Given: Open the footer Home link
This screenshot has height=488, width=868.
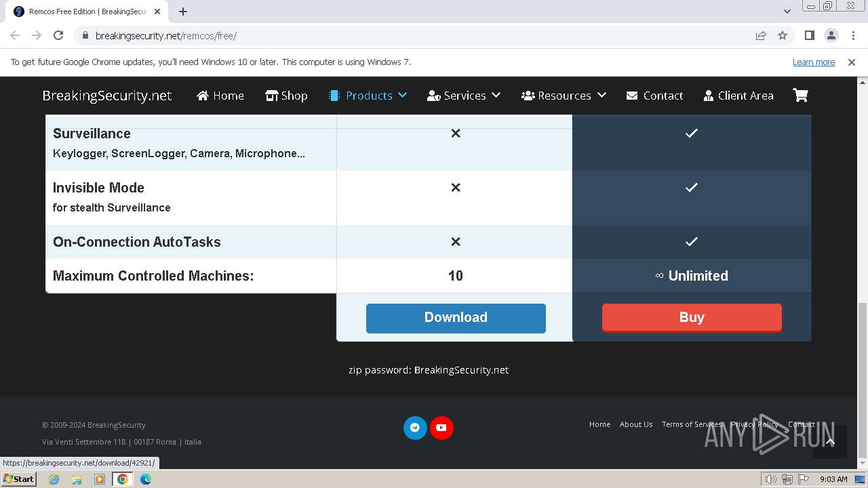Looking at the screenshot, I should click(599, 424).
